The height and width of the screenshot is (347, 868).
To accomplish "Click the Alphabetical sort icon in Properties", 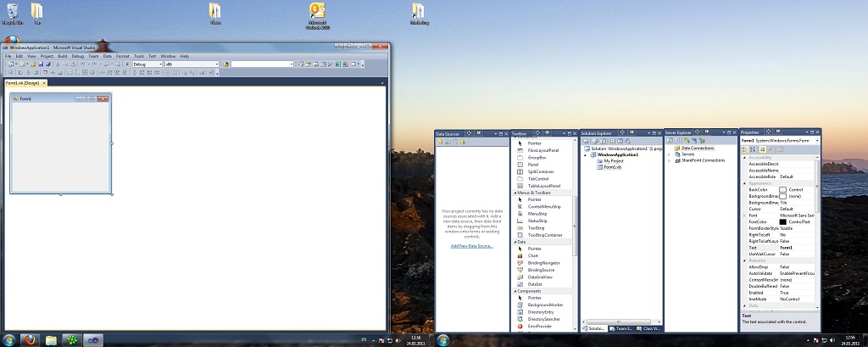I will pos(753,149).
